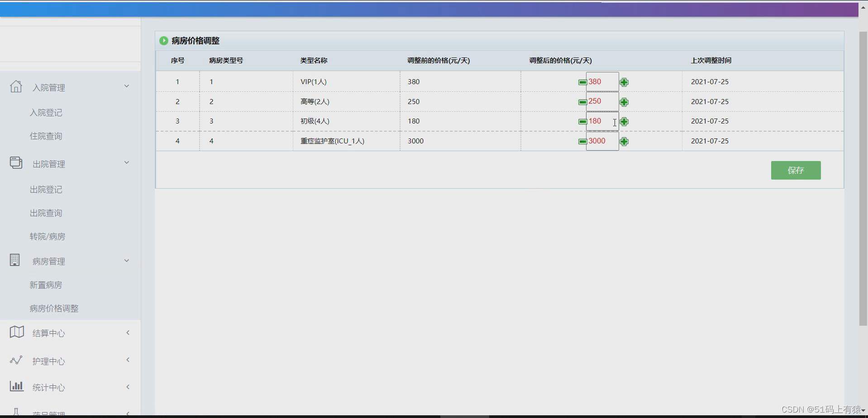
Task: Expand the 结算中心 menu chevron
Action: [128, 332]
